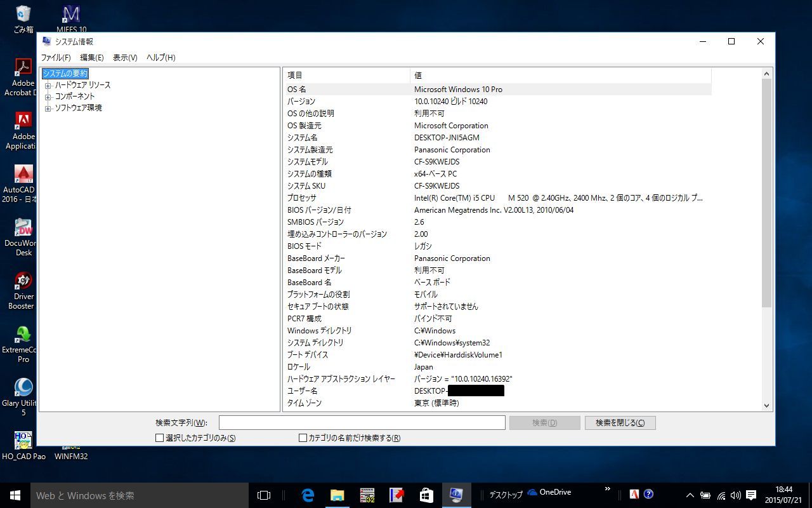Viewport: 812px width, 508px height.
Task: Select the MIFES 10 desktop shortcut
Action: point(72,14)
